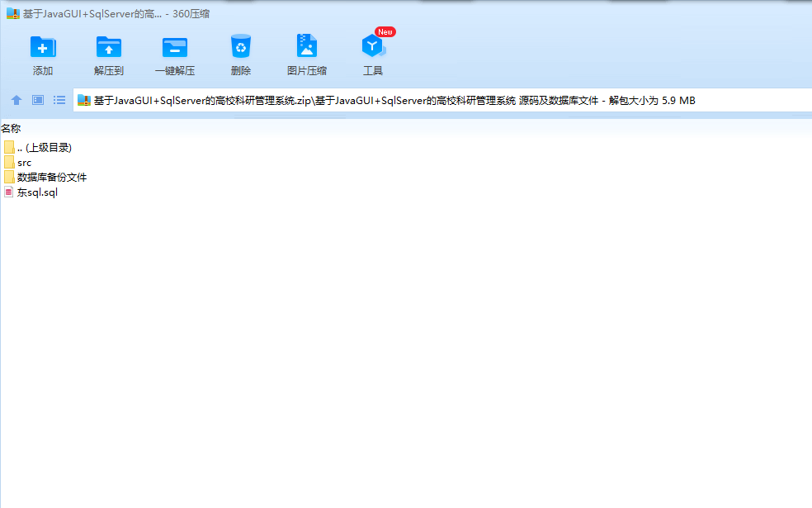Click the src folder icon
Image resolution: width=812 pixels, height=508 pixels.
(9, 163)
